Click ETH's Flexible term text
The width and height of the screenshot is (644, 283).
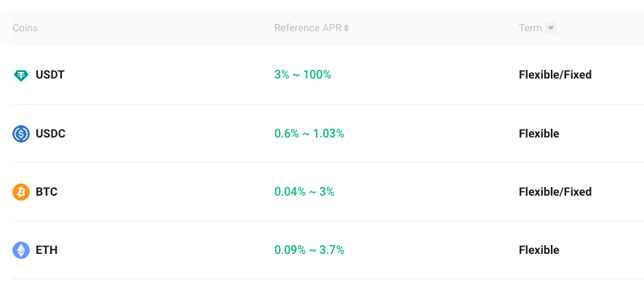(x=539, y=250)
